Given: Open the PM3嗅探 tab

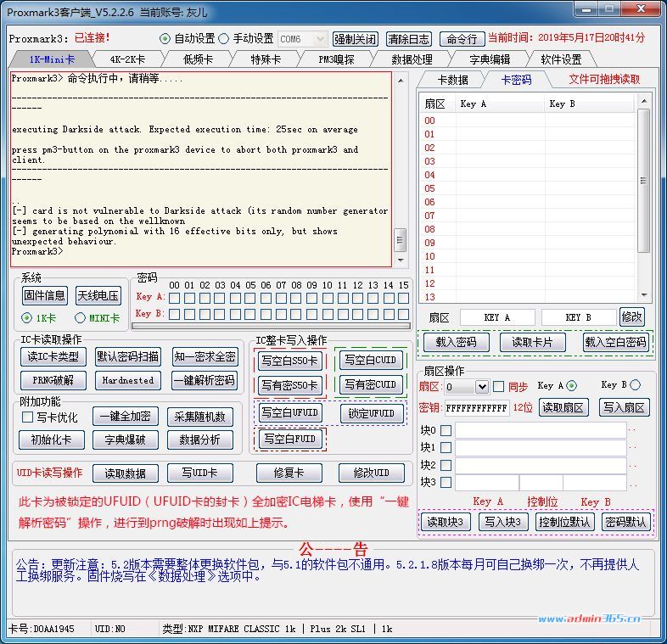Looking at the screenshot, I should click(x=336, y=59).
